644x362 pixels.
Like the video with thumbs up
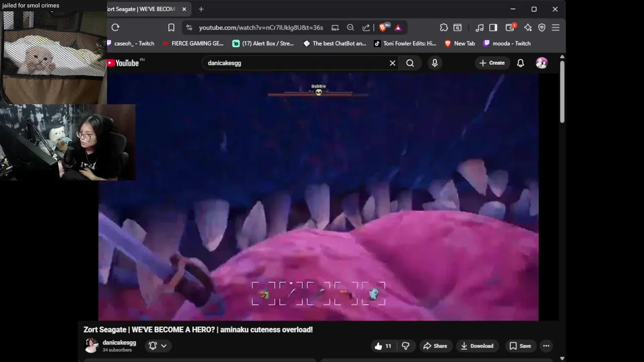pyautogui.click(x=383, y=346)
